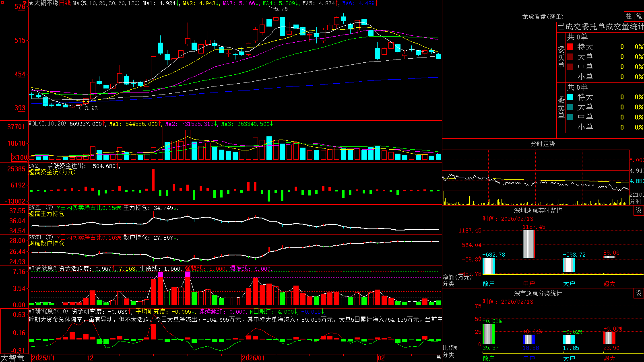Click the VOL(5,10,20) indicator label
Viewport: 644px width, 362px height.
(47, 124)
